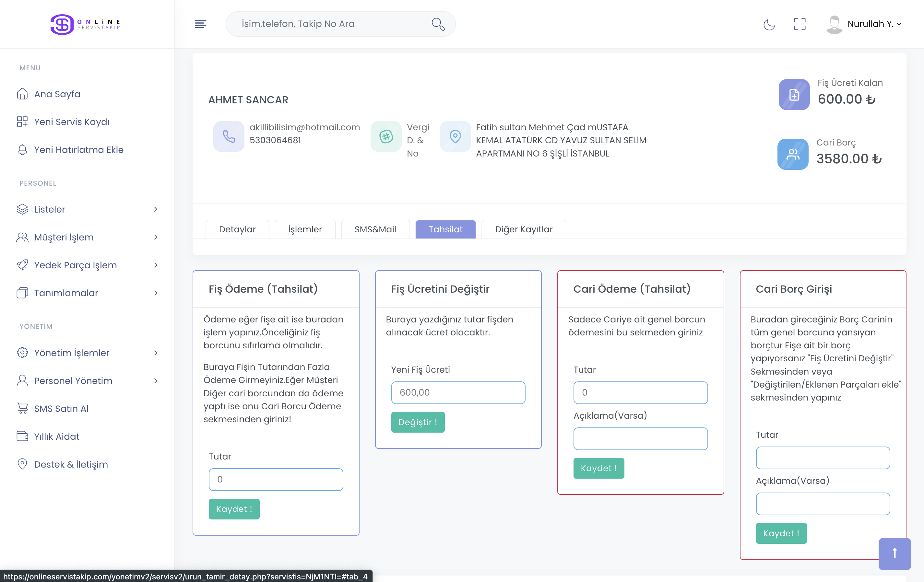This screenshot has width=924, height=582.
Task: Click the Fiş Ücreti Kalan document icon
Action: point(794,95)
